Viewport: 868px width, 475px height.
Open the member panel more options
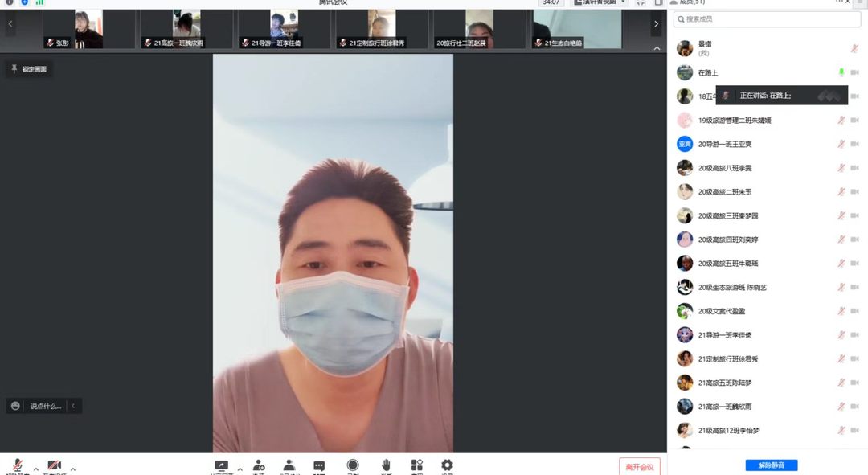point(839,2)
